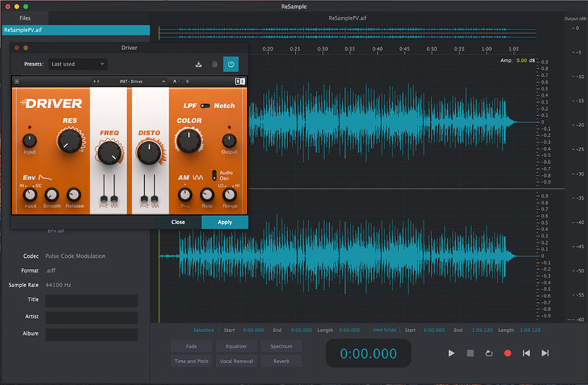Toggle the Audio/Osc AM source switch
588x385 pixels.
coord(214,175)
